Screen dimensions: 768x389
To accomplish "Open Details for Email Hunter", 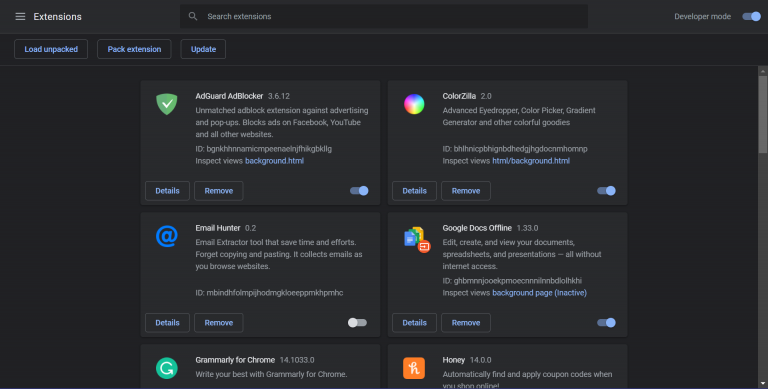I will tap(168, 322).
